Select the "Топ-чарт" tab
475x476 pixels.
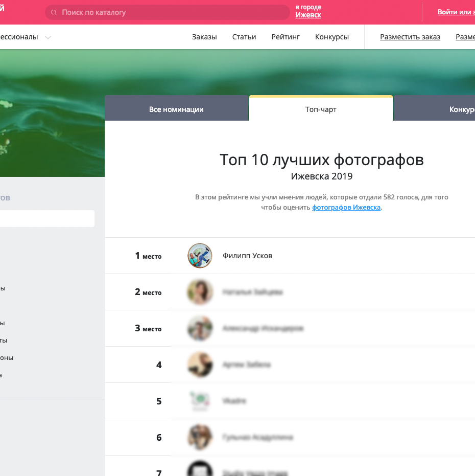point(321,109)
